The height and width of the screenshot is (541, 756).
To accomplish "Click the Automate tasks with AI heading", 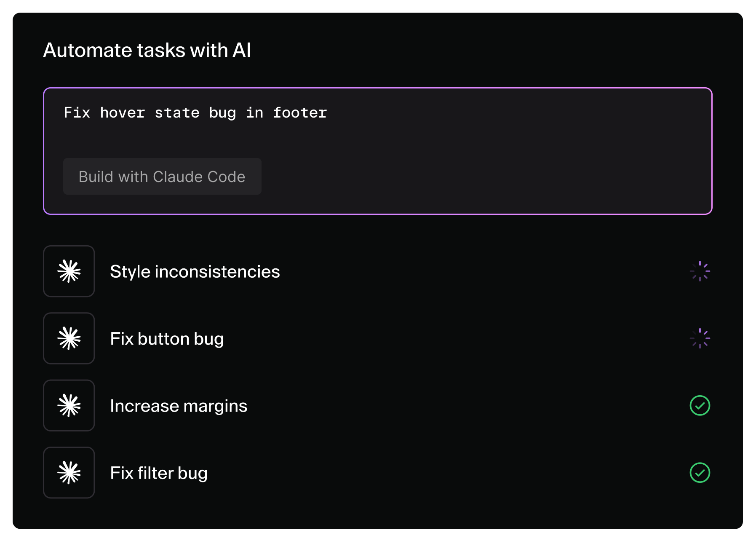I will coord(147,50).
